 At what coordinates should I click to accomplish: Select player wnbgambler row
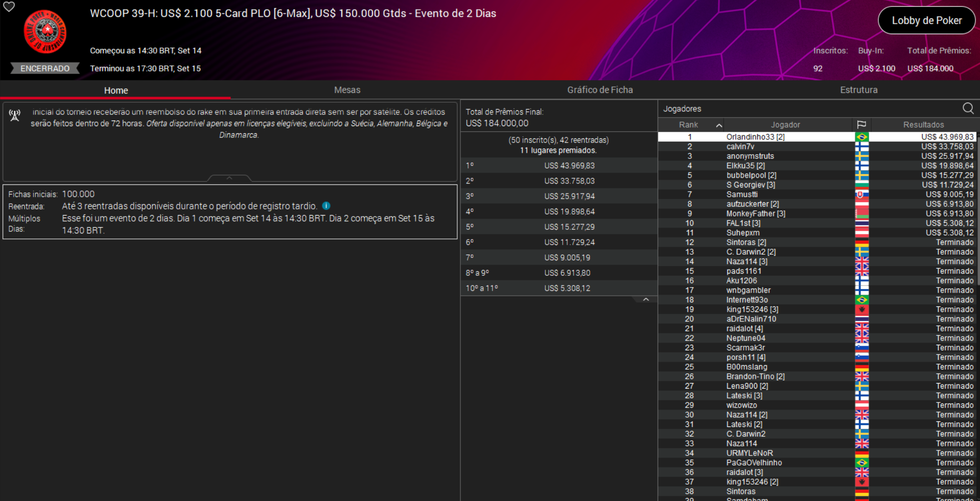(817, 290)
